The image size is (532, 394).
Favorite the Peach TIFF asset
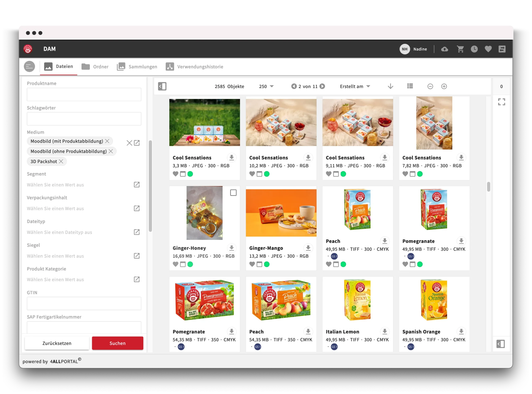click(329, 264)
